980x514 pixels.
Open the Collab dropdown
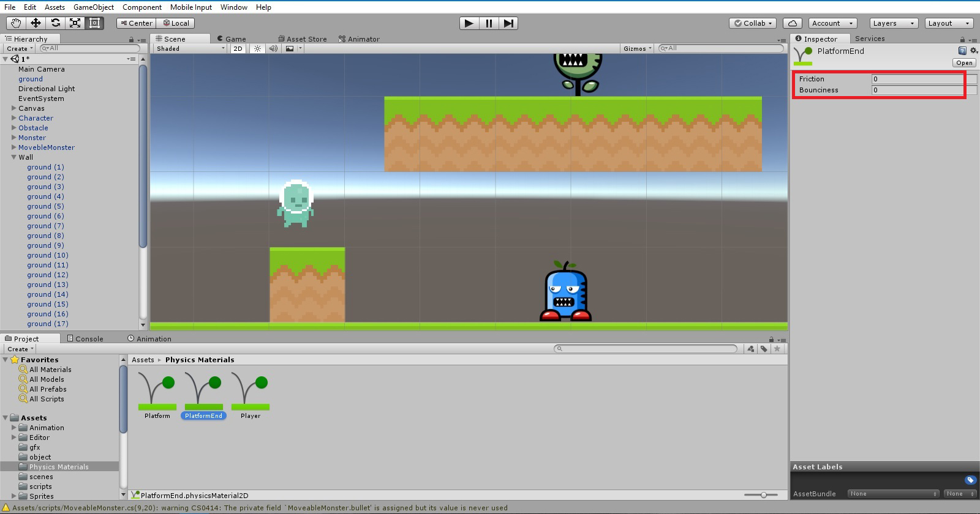click(x=753, y=23)
